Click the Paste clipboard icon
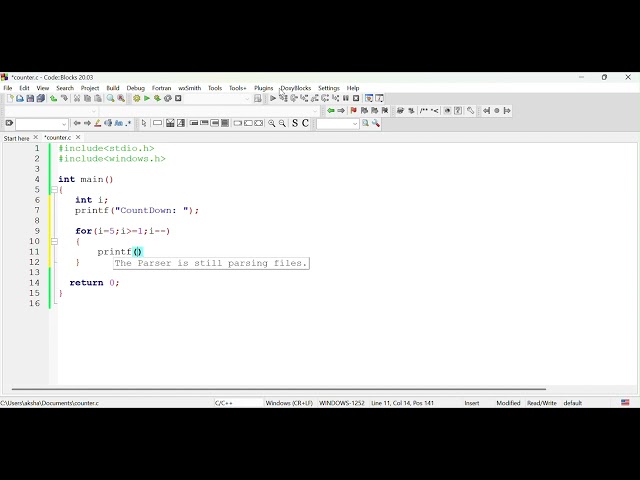This screenshot has width=640, height=480. (x=98, y=98)
